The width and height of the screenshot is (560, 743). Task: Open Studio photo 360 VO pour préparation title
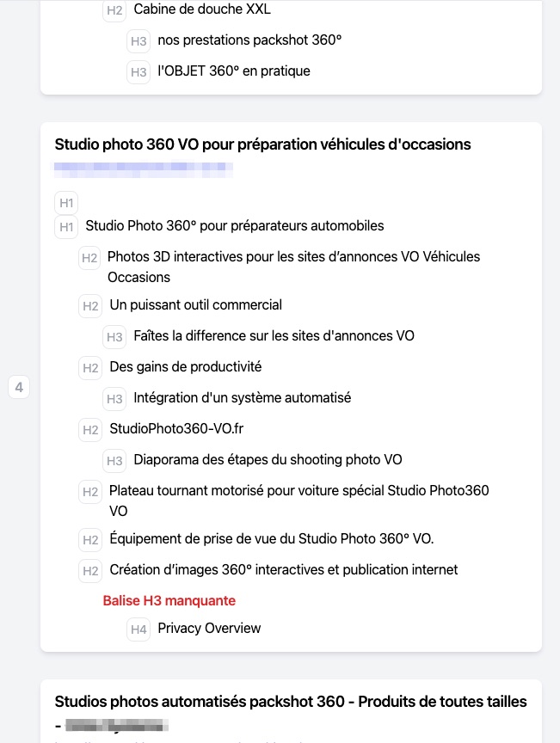(262, 144)
